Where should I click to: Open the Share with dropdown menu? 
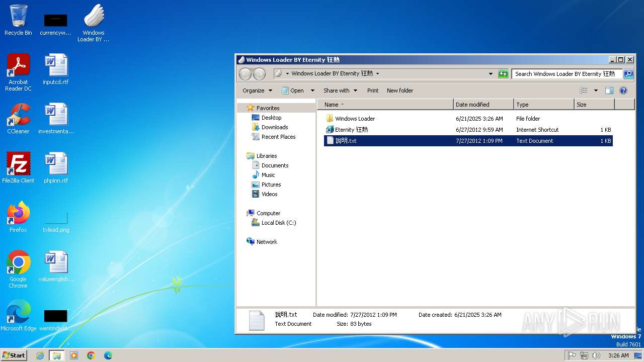click(x=340, y=90)
